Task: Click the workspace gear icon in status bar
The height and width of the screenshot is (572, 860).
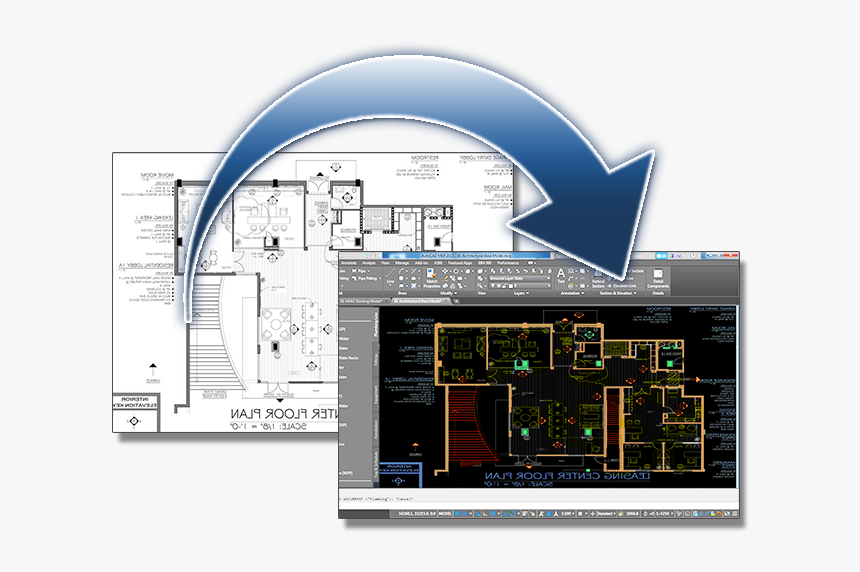Action: tap(580, 514)
